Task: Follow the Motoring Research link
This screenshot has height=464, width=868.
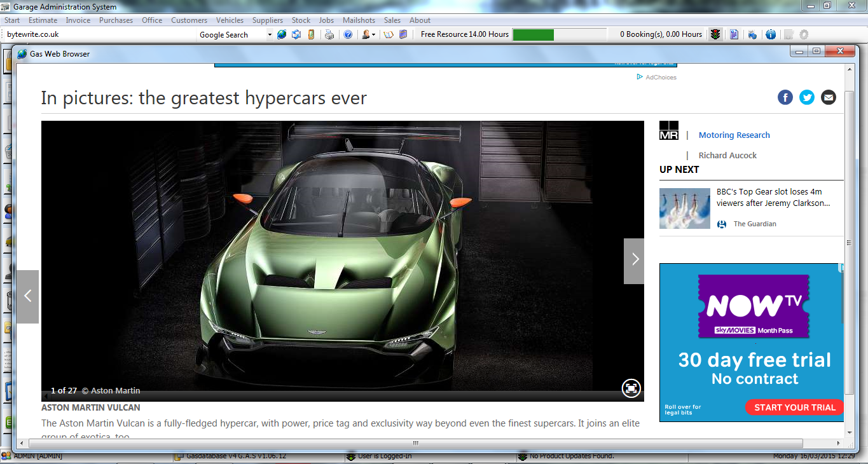Action: pyautogui.click(x=734, y=135)
